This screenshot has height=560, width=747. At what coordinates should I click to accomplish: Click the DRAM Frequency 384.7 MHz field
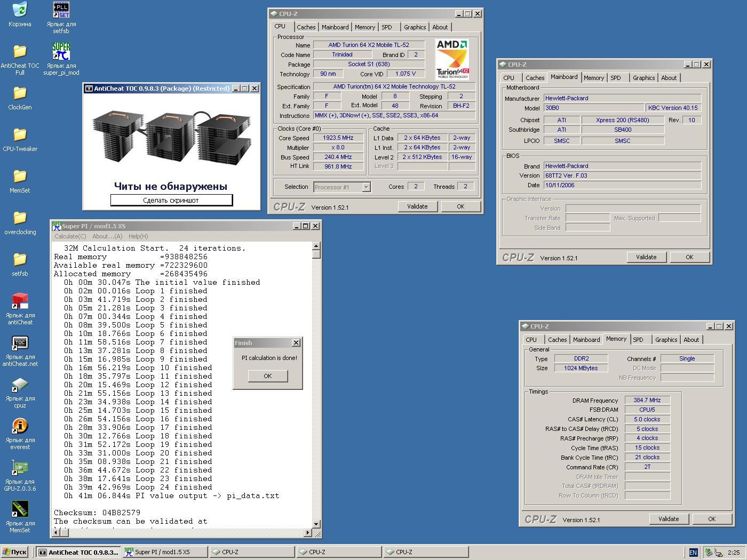coord(647,400)
